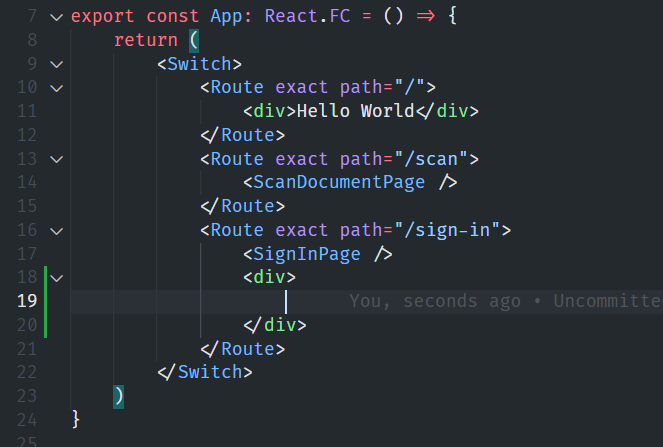The image size is (663, 447).
Task: Click the "export" keyword
Action: [103, 16]
